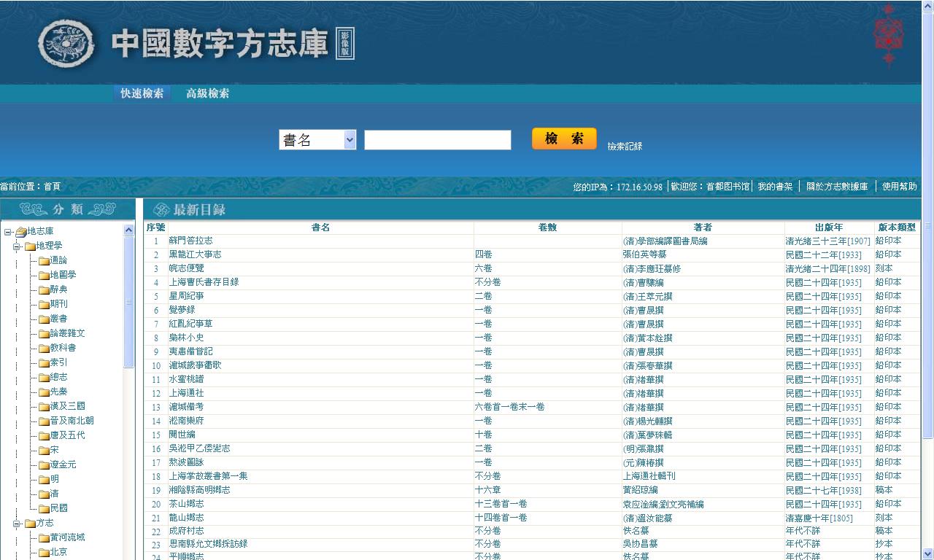Image resolution: width=934 pixels, height=560 pixels.
Task: Click the 影像版 badge beside the title
Action: [345, 44]
